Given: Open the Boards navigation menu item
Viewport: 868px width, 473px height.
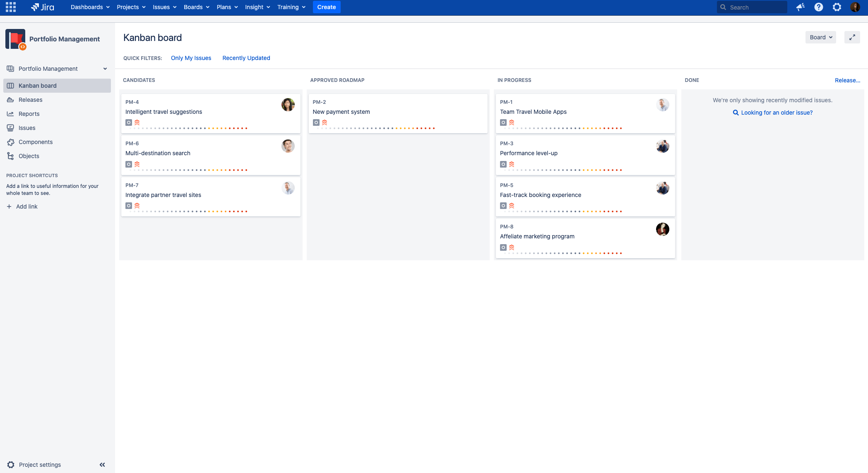Looking at the screenshot, I should pos(195,7).
